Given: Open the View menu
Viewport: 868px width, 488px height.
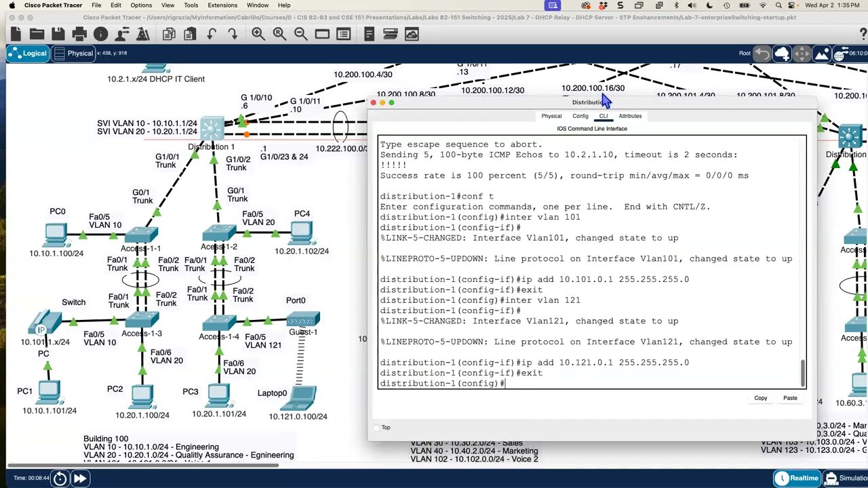Looking at the screenshot, I should (167, 5).
